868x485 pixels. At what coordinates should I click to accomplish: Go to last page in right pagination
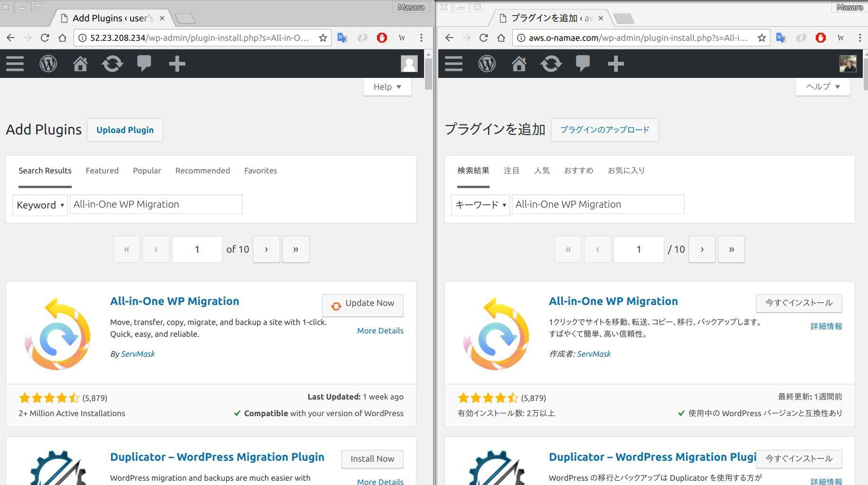coord(731,249)
